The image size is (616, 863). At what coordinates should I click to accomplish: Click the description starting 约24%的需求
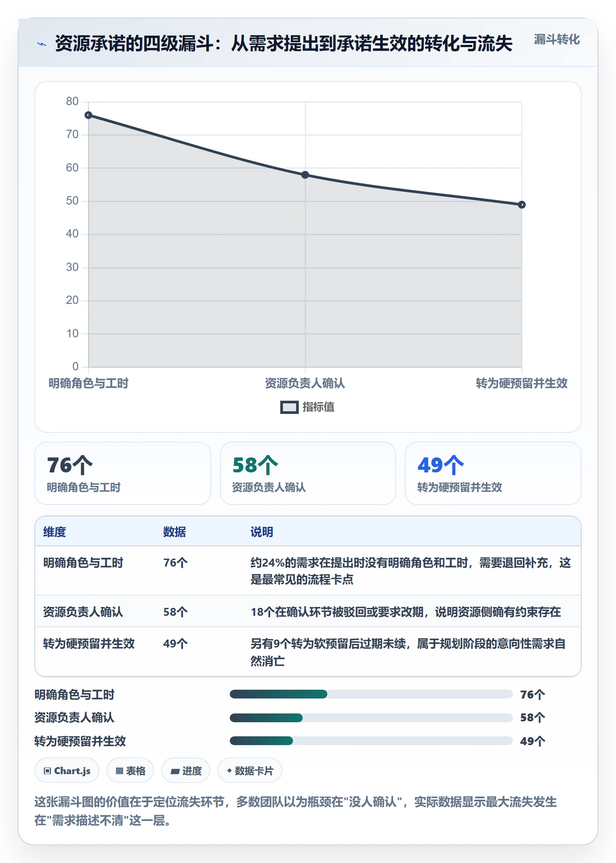411,571
